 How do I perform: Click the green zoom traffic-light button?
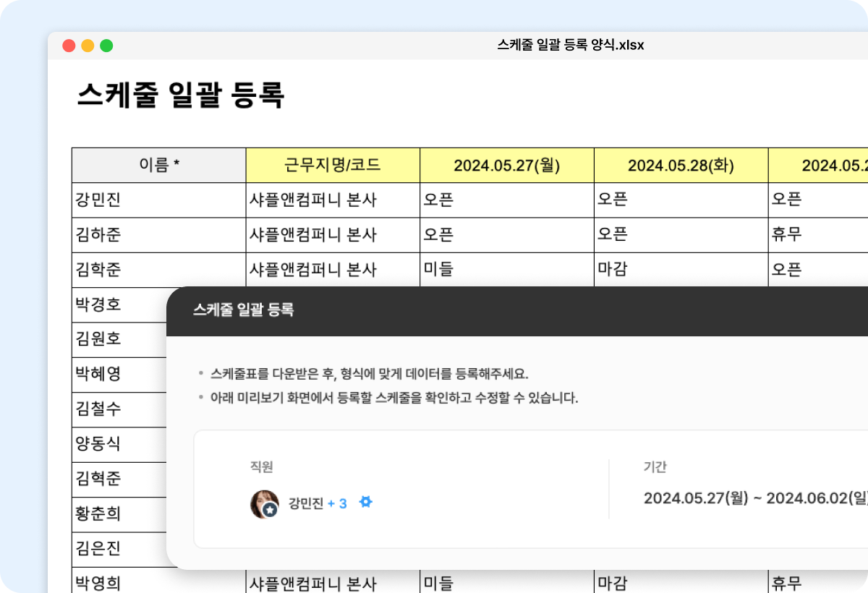click(x=106, y=45)
